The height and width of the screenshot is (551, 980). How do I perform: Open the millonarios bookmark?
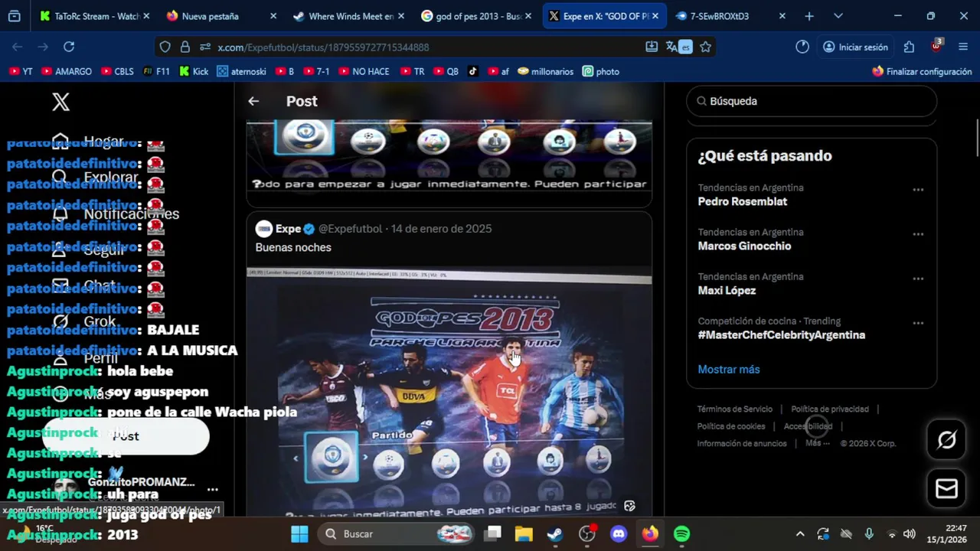tap(546, 71)
